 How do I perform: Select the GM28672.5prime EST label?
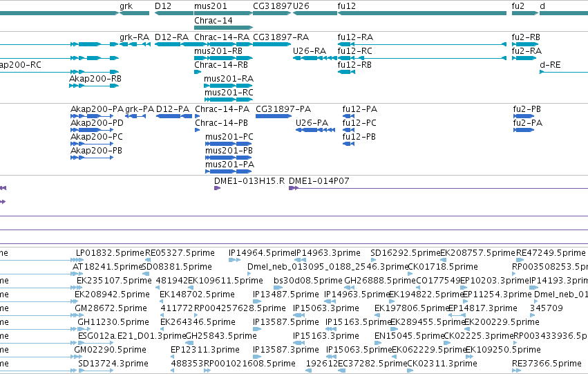pos(111,309)
